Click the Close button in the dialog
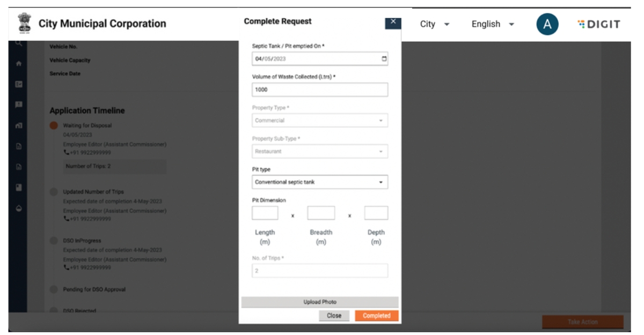 click(334, 316)
